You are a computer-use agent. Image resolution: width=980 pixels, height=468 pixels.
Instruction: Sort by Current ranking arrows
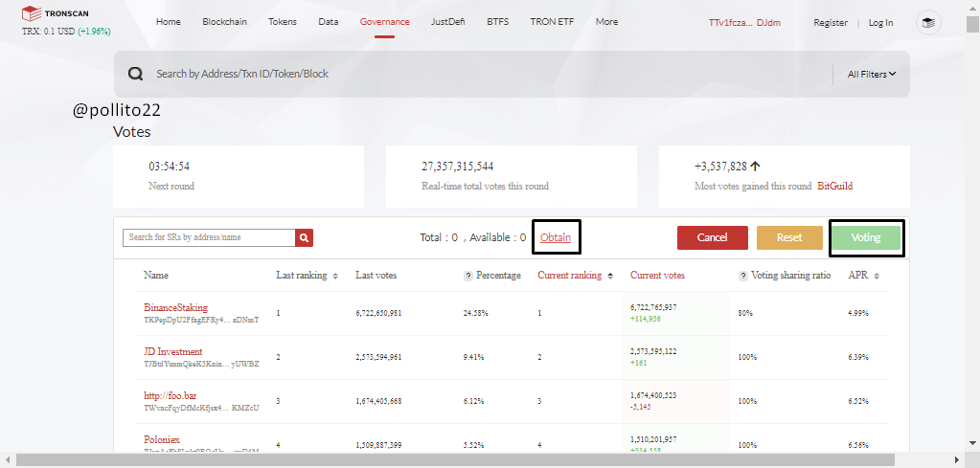tap(610, 276)
